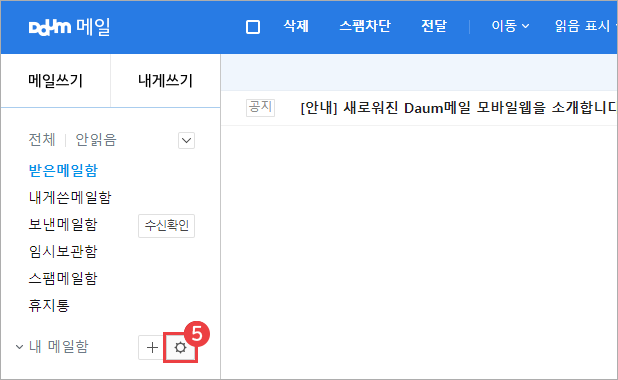Open the 이동 dropdown menu
The image size is (618, 380).
[510, 26]
